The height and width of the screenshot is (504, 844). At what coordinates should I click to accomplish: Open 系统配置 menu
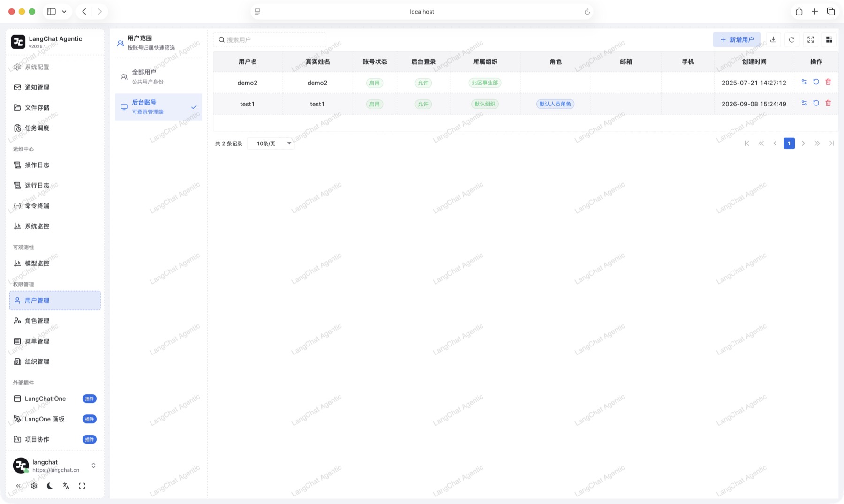[55, 67]
